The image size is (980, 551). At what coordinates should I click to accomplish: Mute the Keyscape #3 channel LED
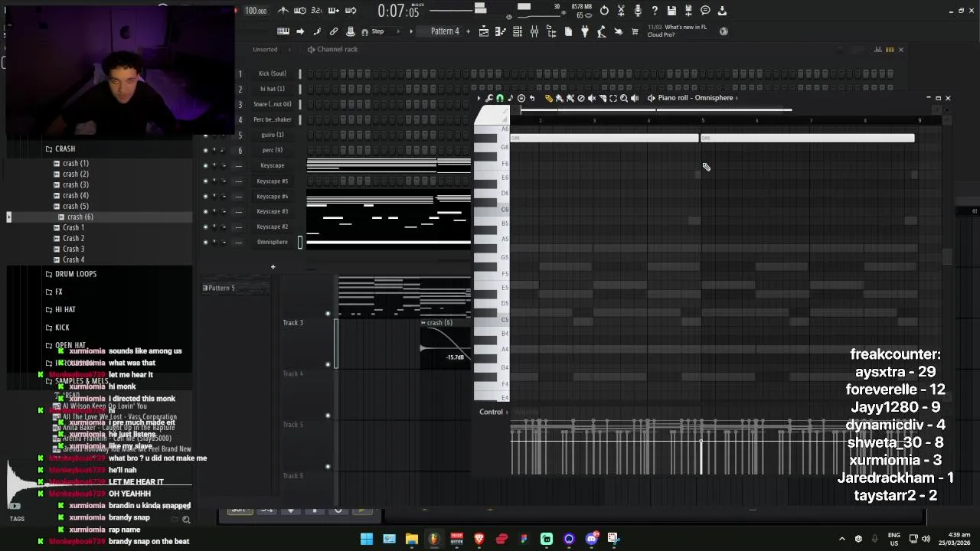tap(205, 211)
